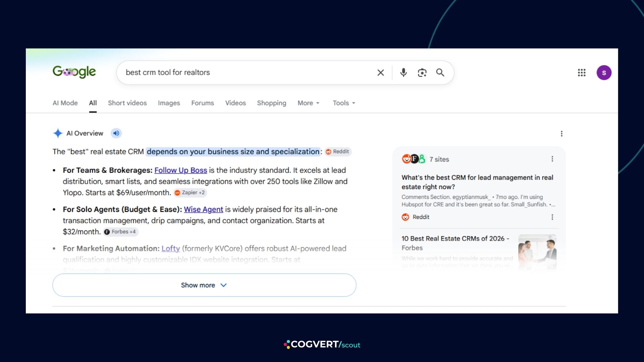644x362 pixels.
Task: Click the Google logo
Action: tap(74, 72)
